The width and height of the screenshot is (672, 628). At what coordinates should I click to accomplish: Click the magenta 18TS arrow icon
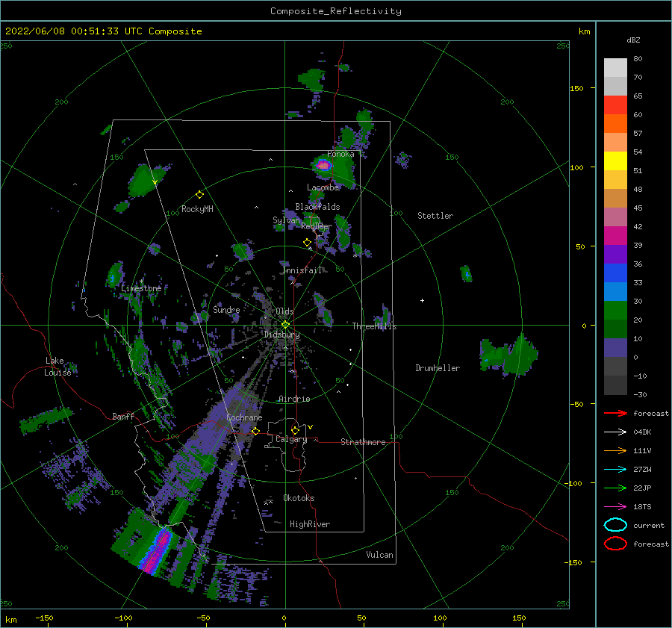[x=615, y=507]
